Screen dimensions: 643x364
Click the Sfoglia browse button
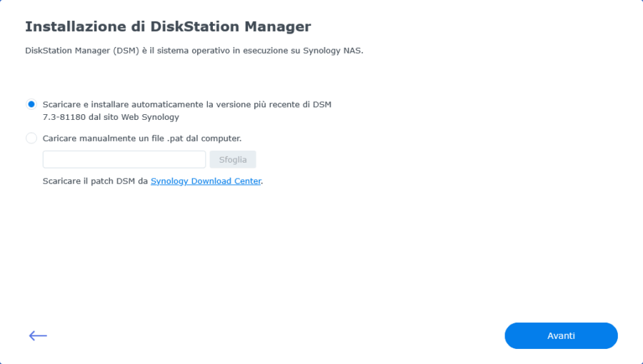233,159
